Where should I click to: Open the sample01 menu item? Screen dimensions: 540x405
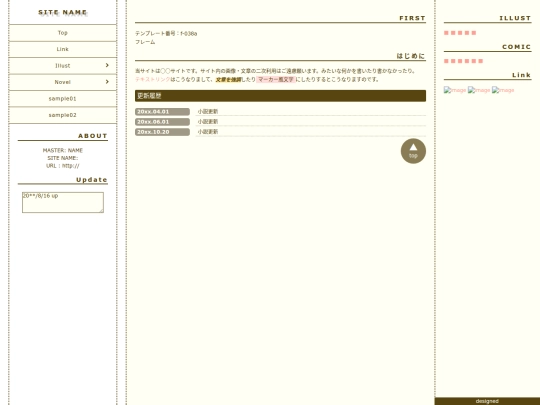[x=63, y=99]
